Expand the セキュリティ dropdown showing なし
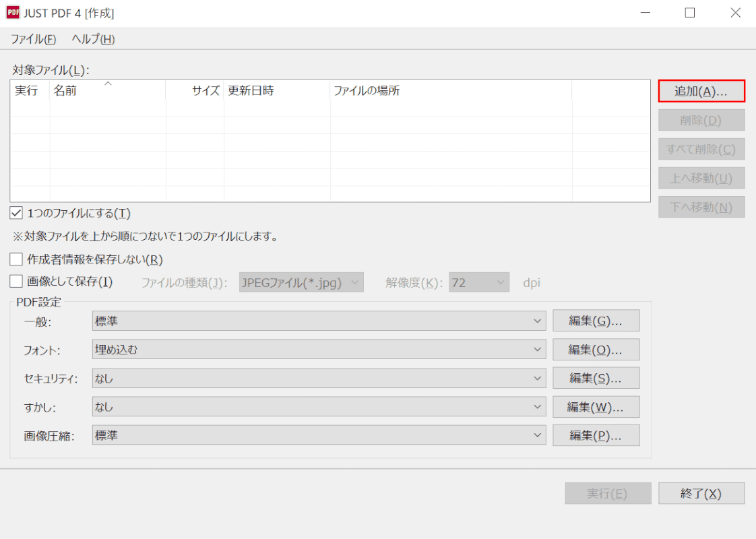This screenshot has width=756, height=539. (x=319, y=379)
